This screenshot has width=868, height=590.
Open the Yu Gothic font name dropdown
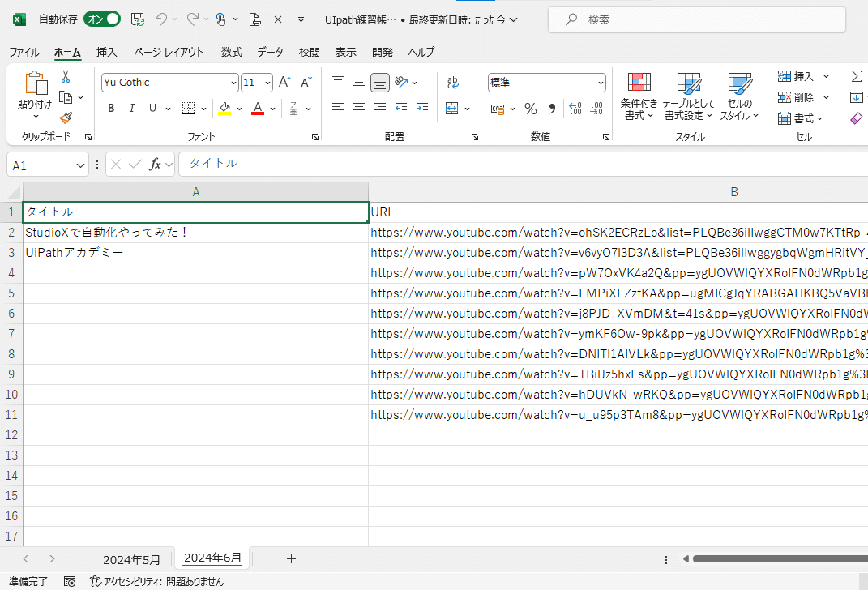(x=233, y=83)
